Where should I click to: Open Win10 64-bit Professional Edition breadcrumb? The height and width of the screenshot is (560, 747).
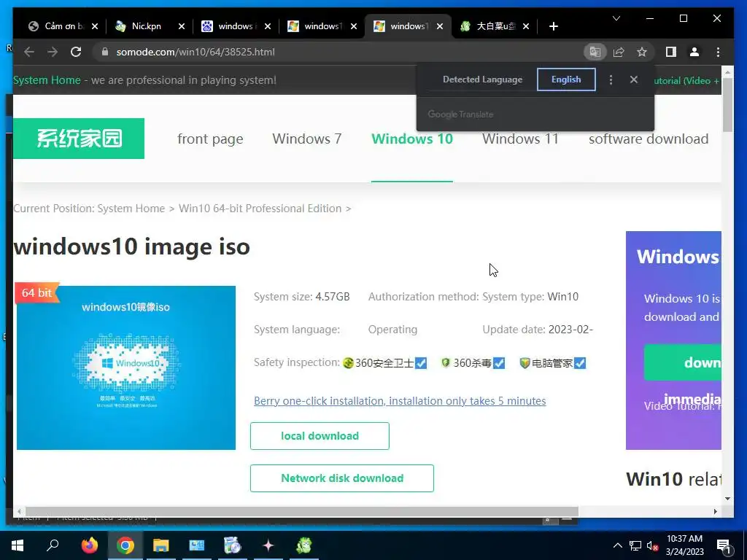coord(260,209)
